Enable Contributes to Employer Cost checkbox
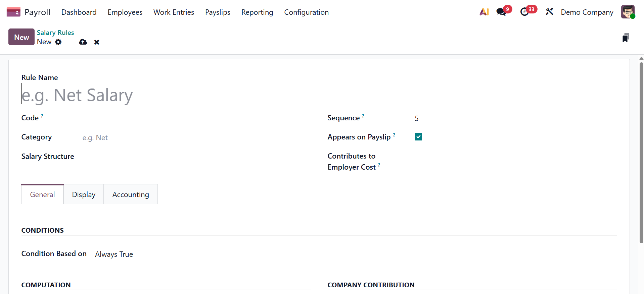 [x=418, y=156]
